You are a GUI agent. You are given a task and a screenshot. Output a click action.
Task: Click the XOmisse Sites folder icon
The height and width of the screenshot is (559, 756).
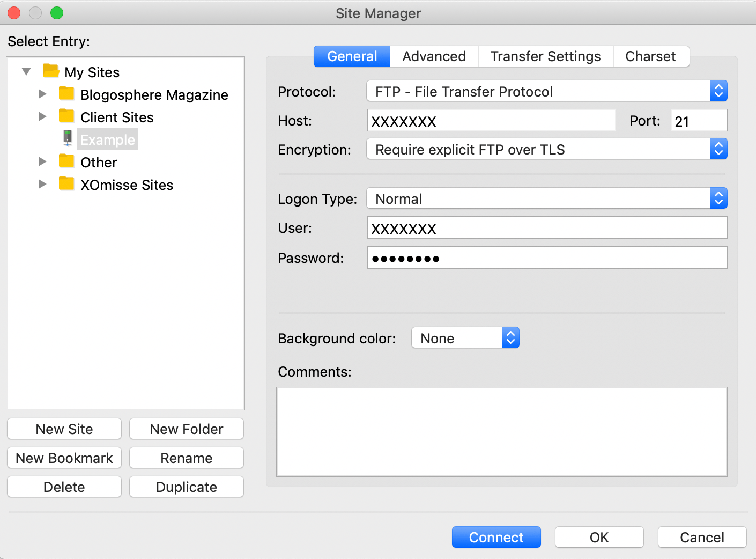pyautogui.click(x=66, y=183)
